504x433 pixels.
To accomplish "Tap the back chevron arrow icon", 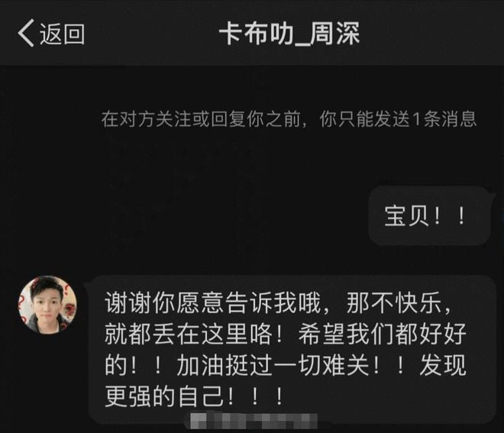I will pyautogui.click(x=26, y=33).
